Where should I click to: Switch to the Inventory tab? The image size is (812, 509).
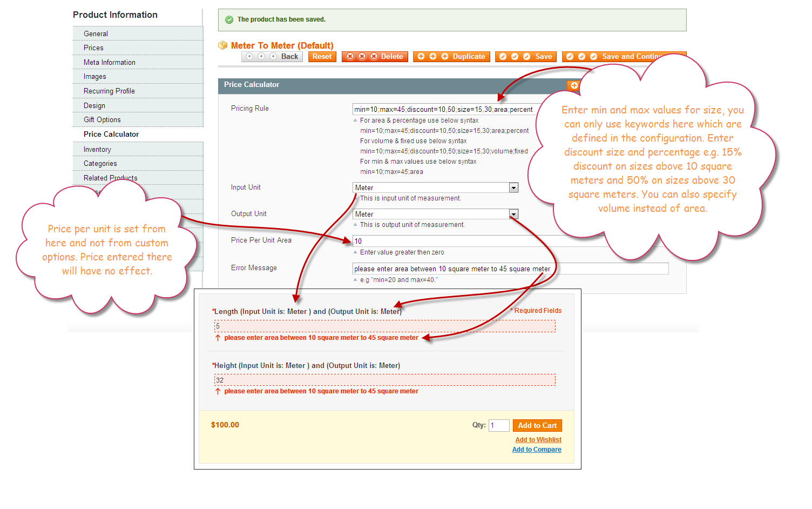(x=97, y=150)
